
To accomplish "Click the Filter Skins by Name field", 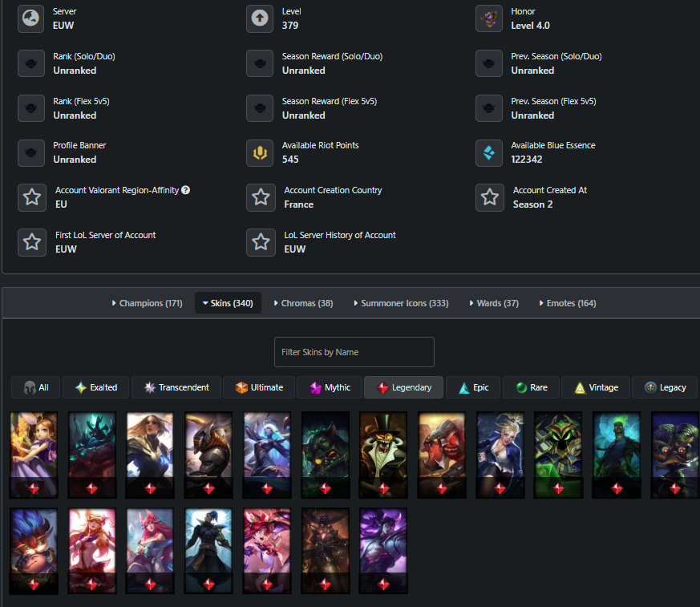I will click(x=354, y=352).
